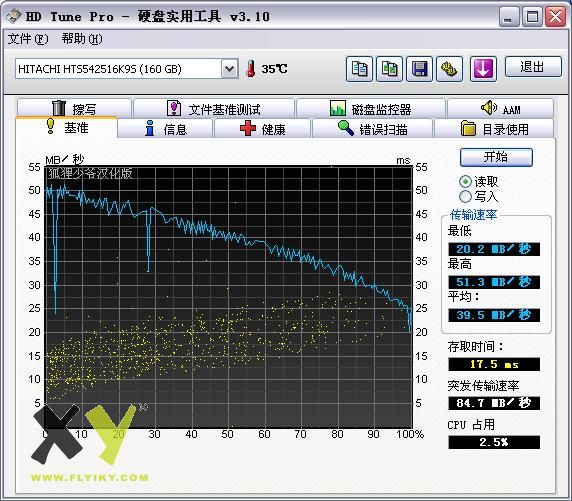Click the 17.5 ms access time value

494,364
